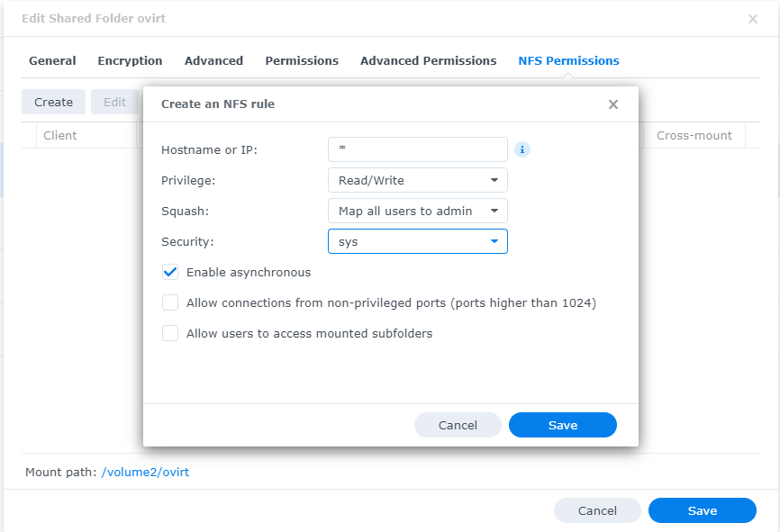Select the Permissions tab

[x=302, y=61]
